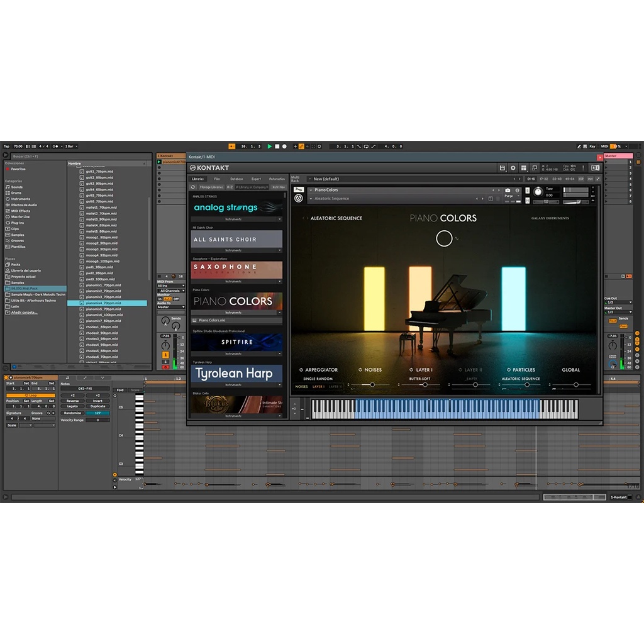Open the quantization 1 Bar dropdown
The image size is (644, 644).
(70, 146)
